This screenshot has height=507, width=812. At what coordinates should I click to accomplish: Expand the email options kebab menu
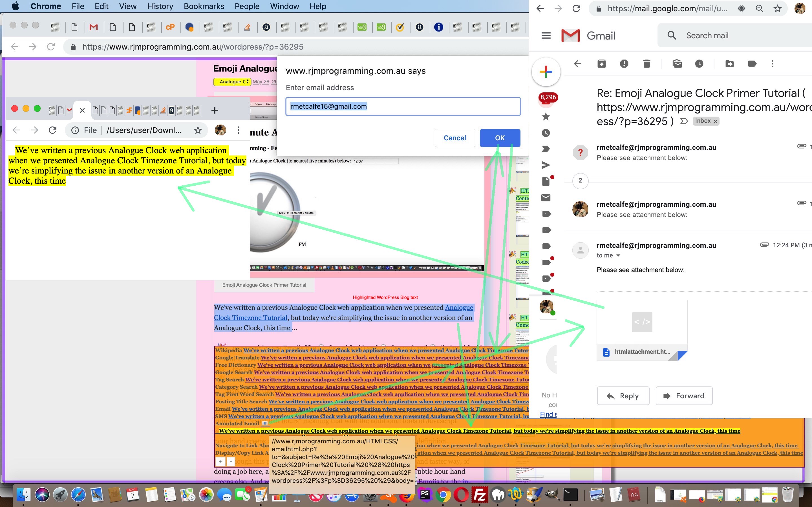click(x=772, y=64)
